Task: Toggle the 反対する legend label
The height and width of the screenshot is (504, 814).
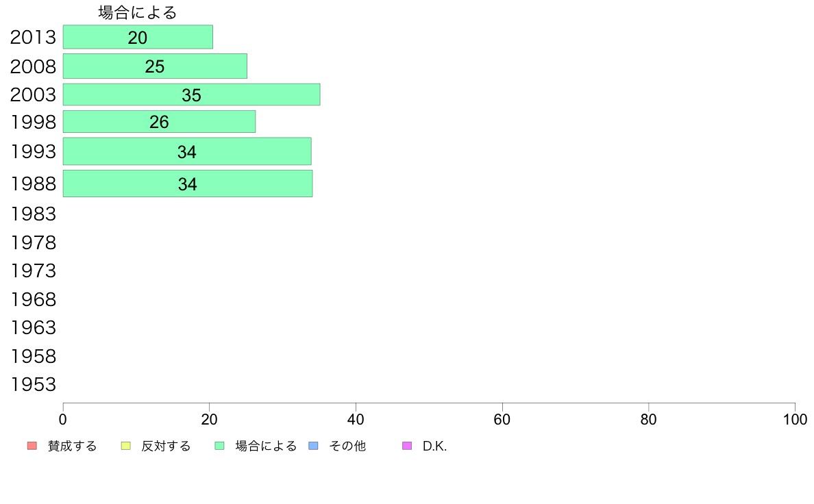Action: point(166,446)
